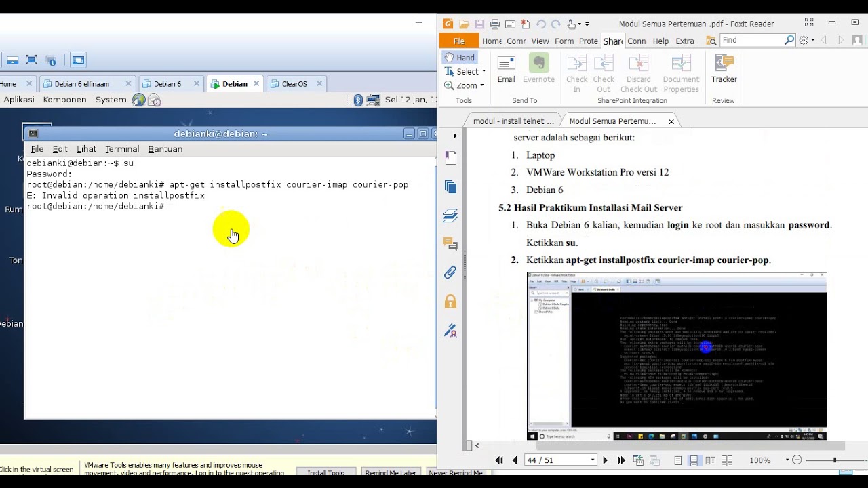
Task: Switch to the Help ribbon tab
Action: [x=660, y=41]
